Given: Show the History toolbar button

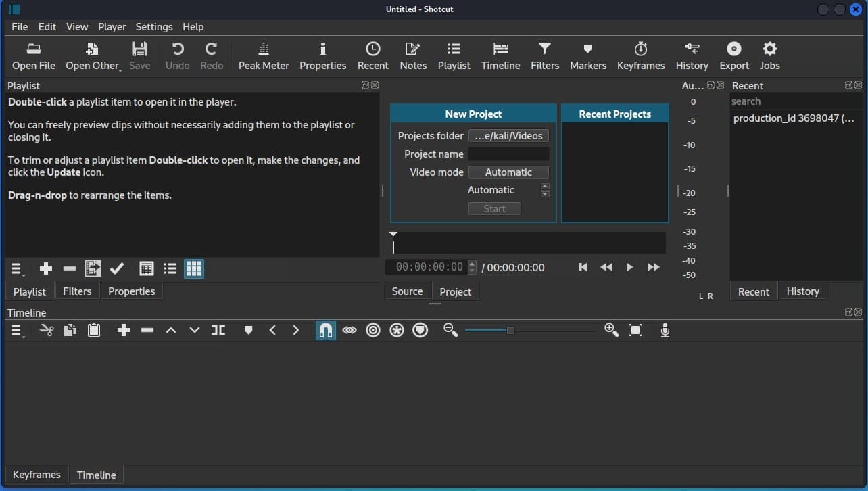Looking at the screenshot, I should [692, 56].
